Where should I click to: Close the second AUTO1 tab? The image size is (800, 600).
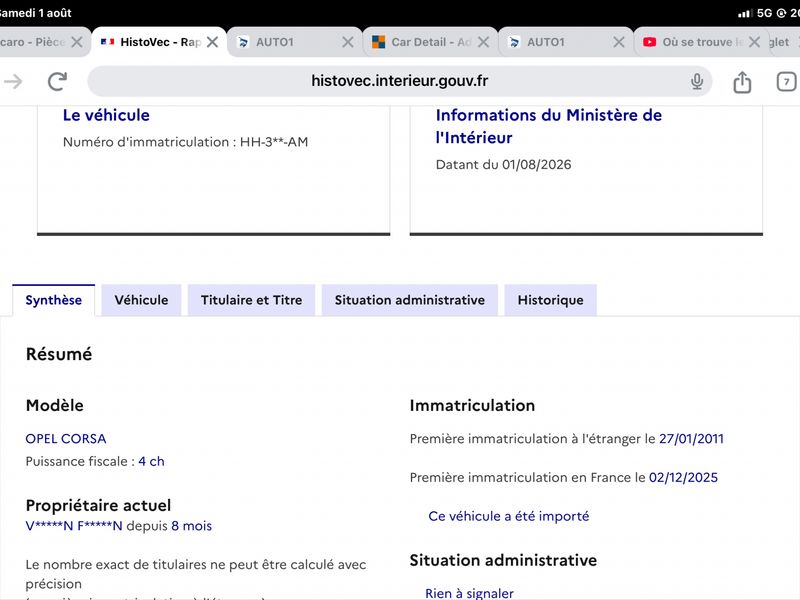coord(619,42)
